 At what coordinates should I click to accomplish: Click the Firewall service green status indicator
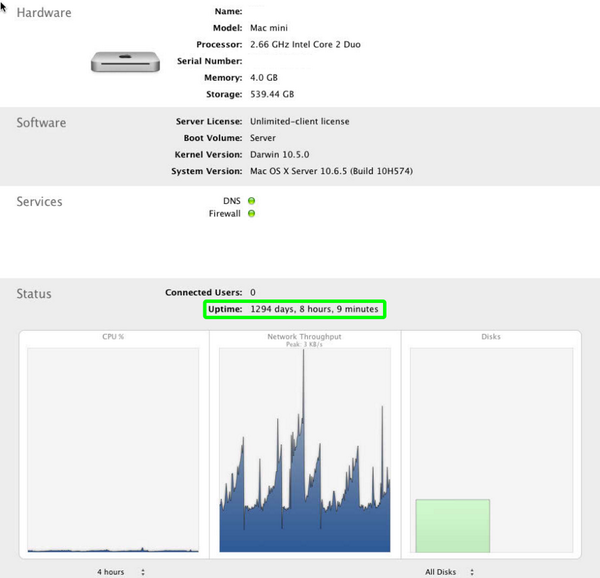pyautogui.click(x=251, y=213)
